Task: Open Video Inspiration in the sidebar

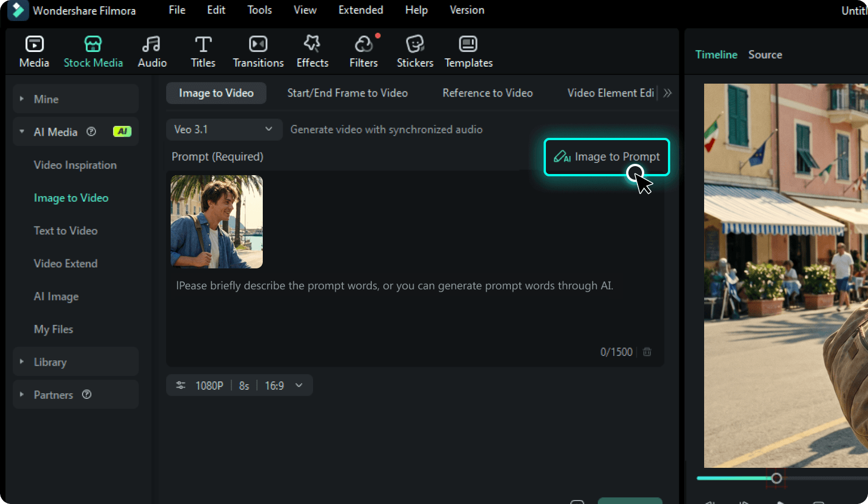Action: [75, 165]
